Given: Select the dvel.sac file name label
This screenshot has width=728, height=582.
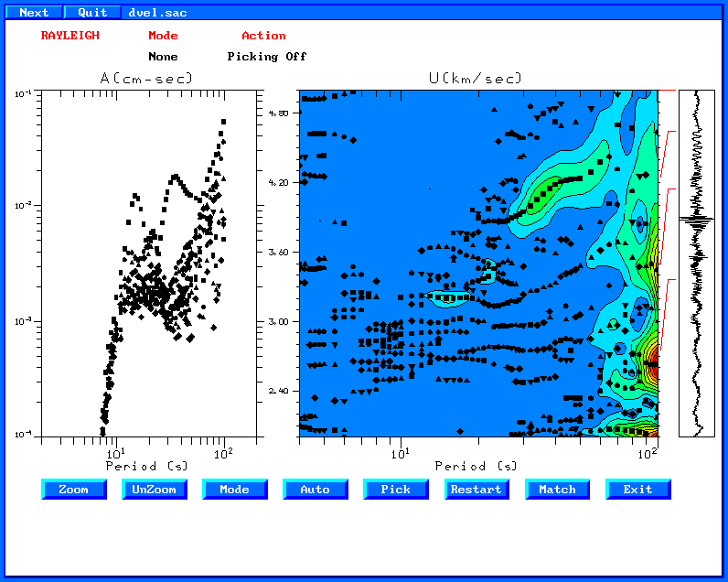Looking at the screenshot, I should click(157, 13).
